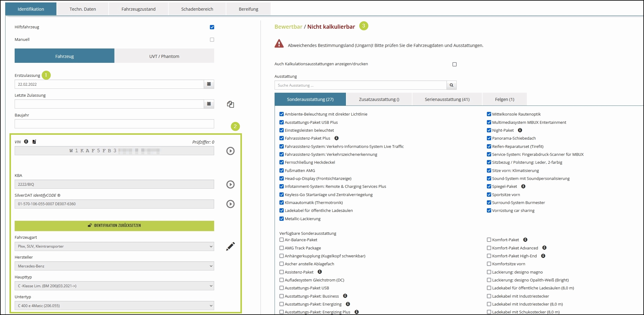
Task: Expand the Hersteller dropdown
Action: (114, 266)
